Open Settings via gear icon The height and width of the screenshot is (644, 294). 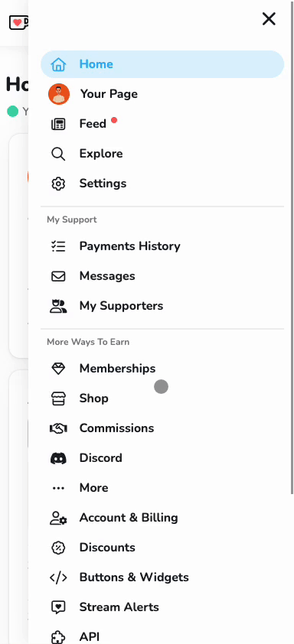point(58,184)
